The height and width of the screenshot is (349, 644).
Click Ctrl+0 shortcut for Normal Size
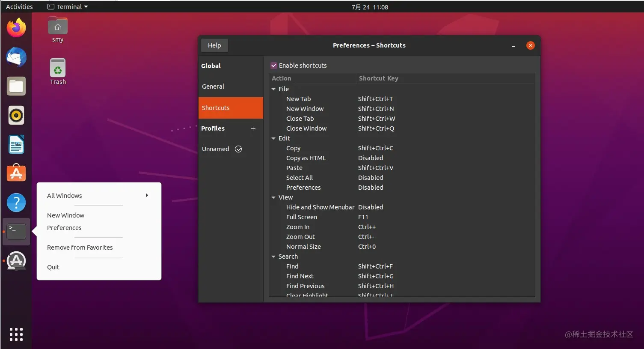click(x=367, y=247)
